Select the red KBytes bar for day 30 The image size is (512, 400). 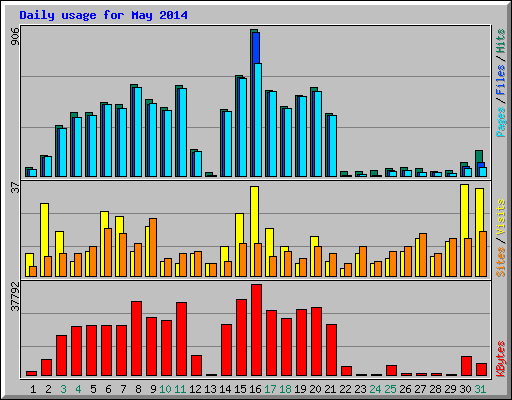tap(466, 366)
